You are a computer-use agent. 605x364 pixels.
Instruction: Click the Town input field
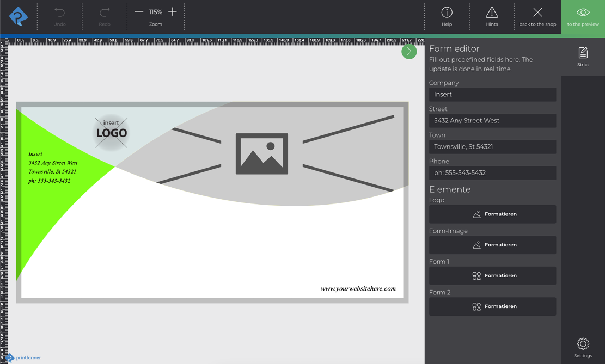(x=492, y=147)
